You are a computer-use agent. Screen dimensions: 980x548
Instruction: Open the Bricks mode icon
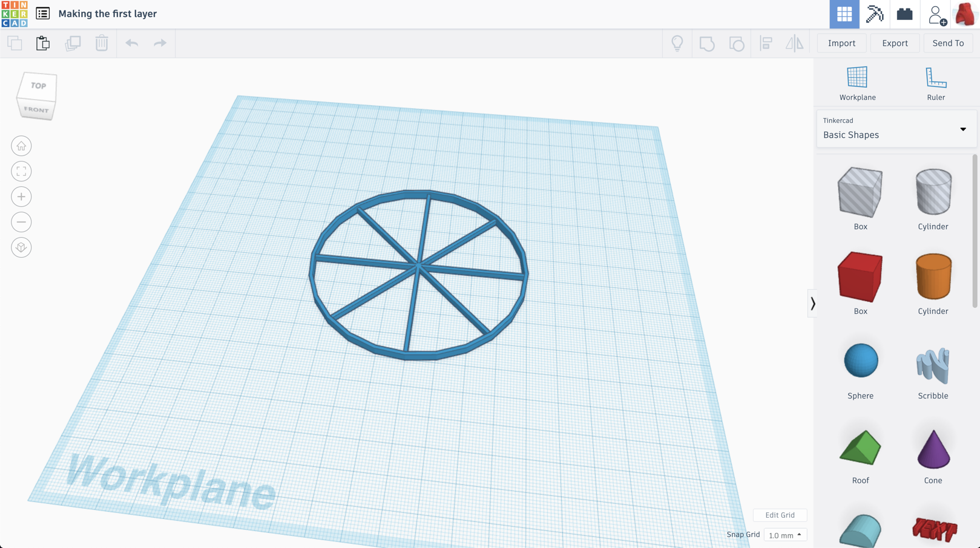(904, 14)
